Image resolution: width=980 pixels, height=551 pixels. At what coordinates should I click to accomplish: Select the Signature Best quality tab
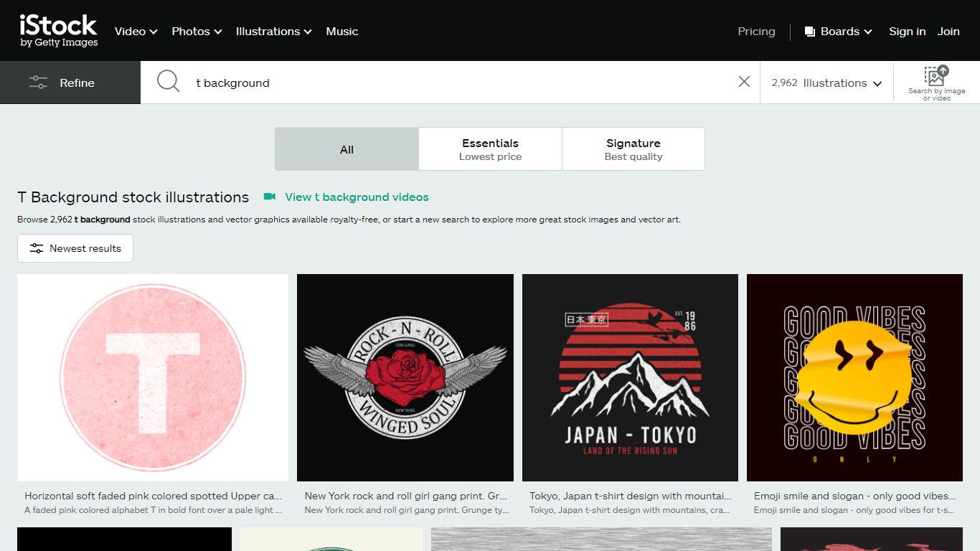633,149
